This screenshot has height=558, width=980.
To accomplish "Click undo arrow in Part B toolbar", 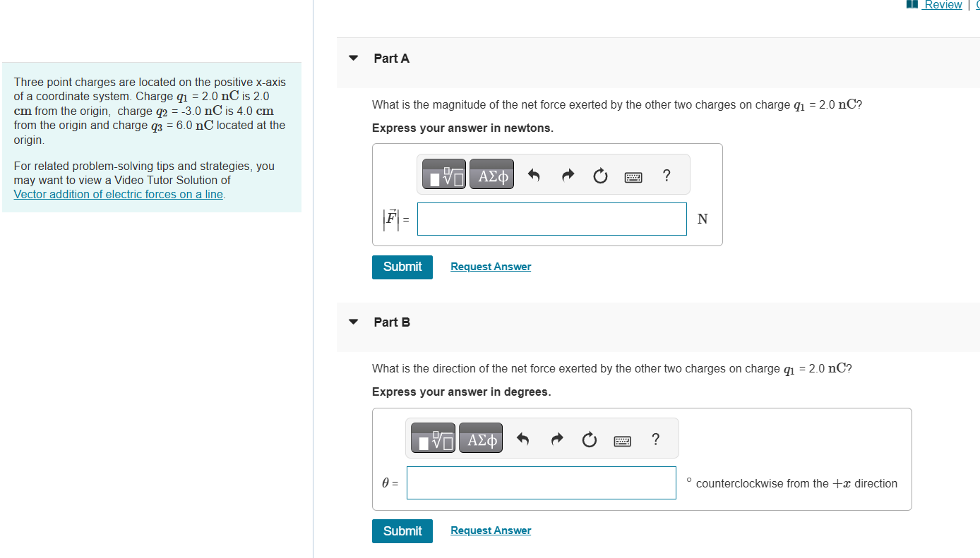I will [522, 440].
